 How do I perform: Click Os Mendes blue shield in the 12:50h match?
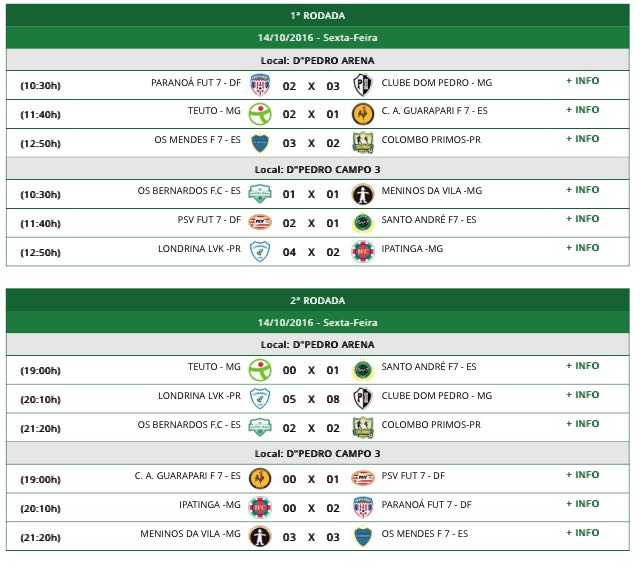pyautogui.click(x=260, y=143)
